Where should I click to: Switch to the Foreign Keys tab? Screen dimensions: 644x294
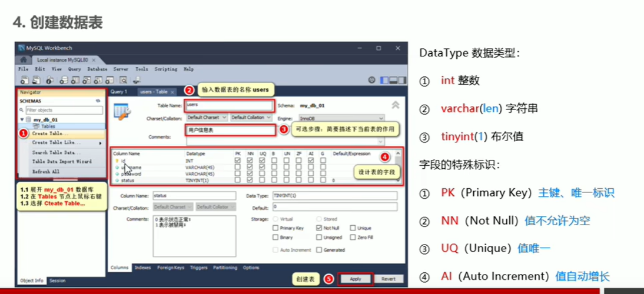171,268
